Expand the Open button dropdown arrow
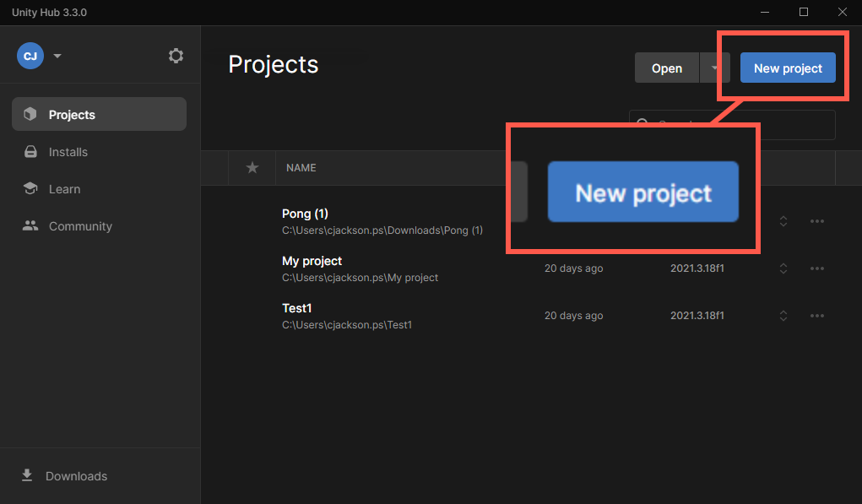 [x=714, y=68]
